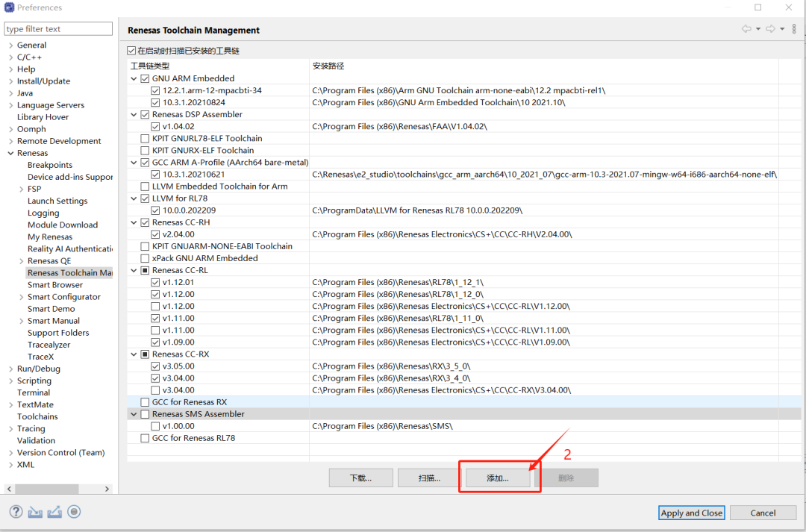Select Toolchains preferences item

tap(37, 417)
